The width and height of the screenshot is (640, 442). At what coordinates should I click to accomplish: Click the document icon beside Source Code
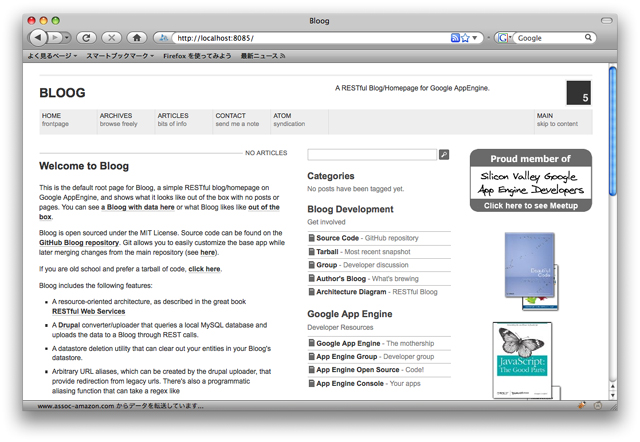coord(311,238)
